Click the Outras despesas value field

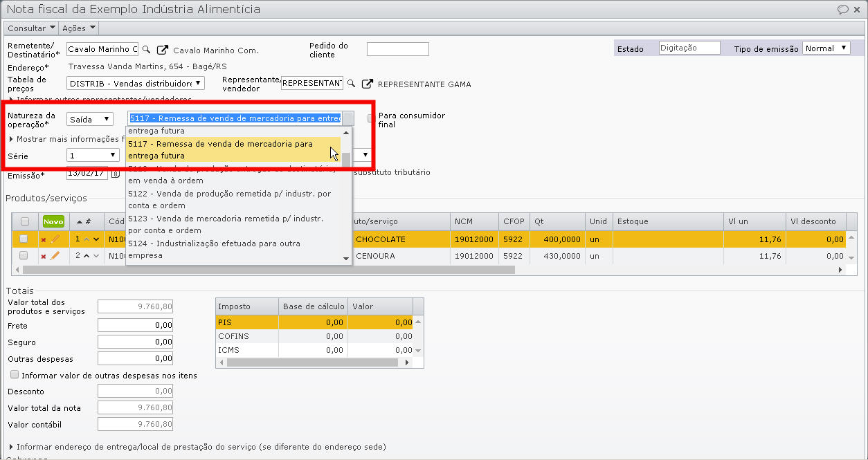[x=136, y=358]
